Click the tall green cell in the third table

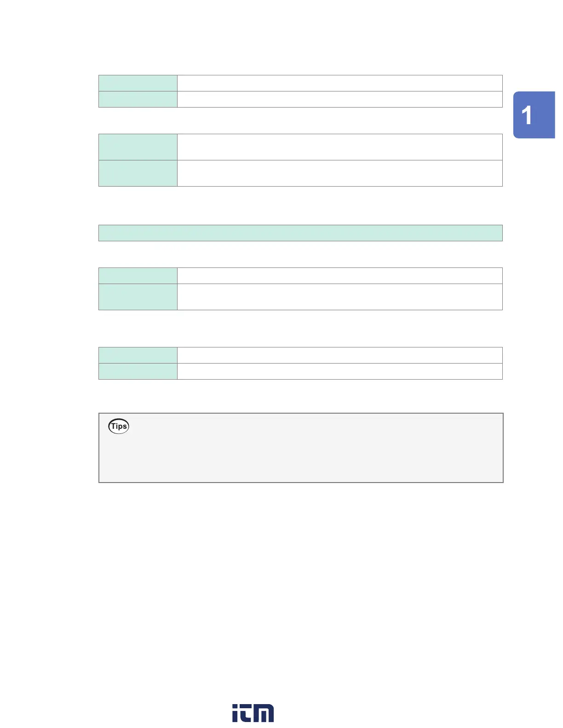tap(138, 297)
